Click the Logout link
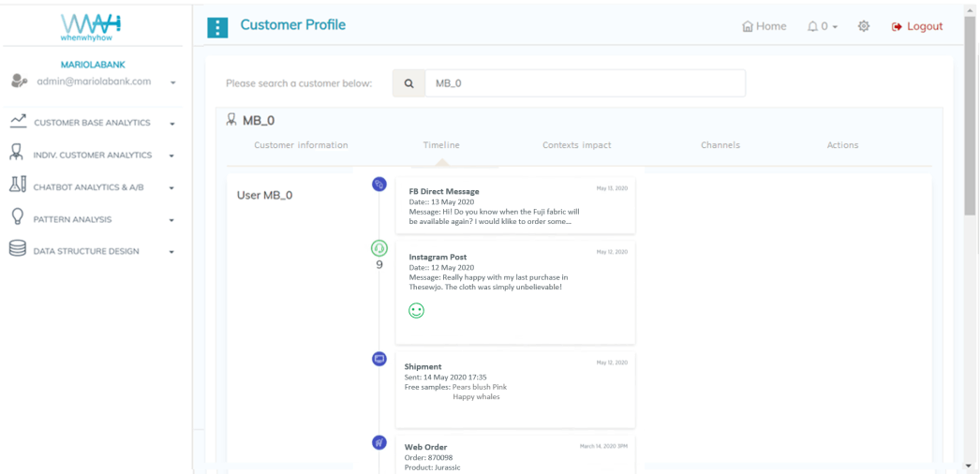Viewport: 980px width, 474px height. click(x=917, y=26)
